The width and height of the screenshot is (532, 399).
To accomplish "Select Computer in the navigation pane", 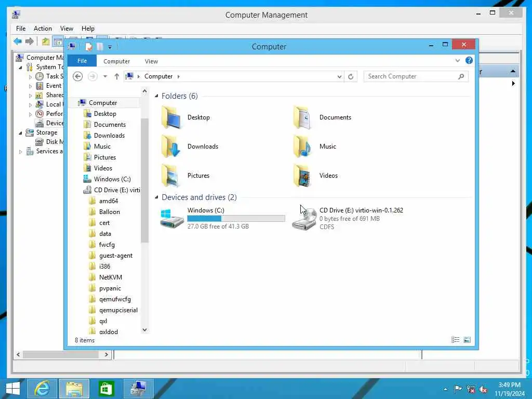I will point(103,103).
